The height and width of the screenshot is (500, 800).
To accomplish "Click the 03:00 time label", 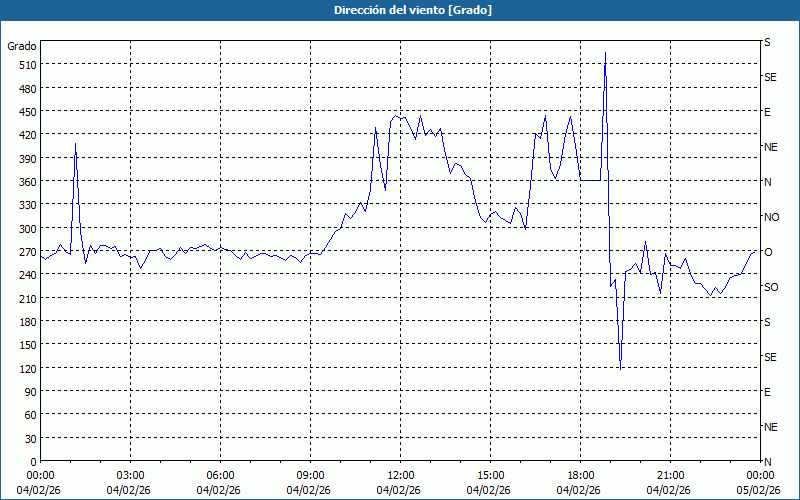I will 130,475.
